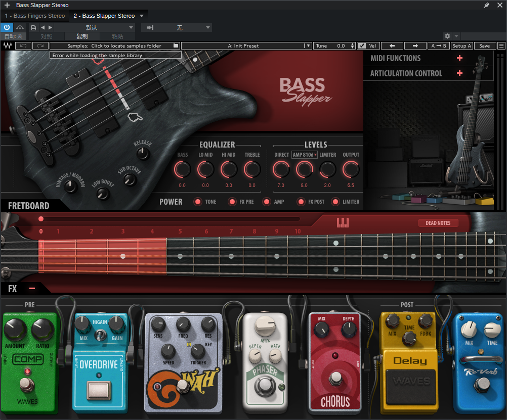Screen dimensions: 507x420
Task: Toggle the FX POST power button
Action: pyautogui.click(x=301, y=202)
